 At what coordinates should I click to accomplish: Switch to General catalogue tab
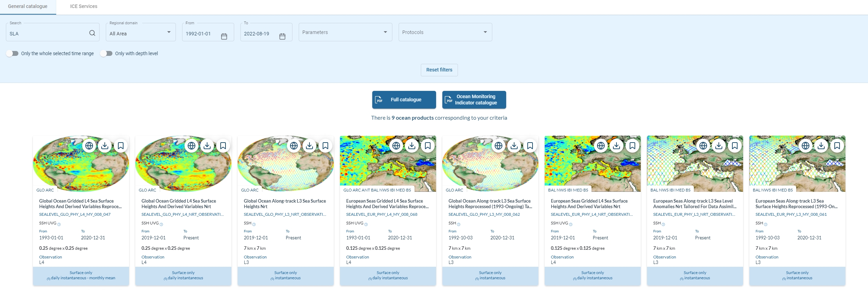[28, 7]
